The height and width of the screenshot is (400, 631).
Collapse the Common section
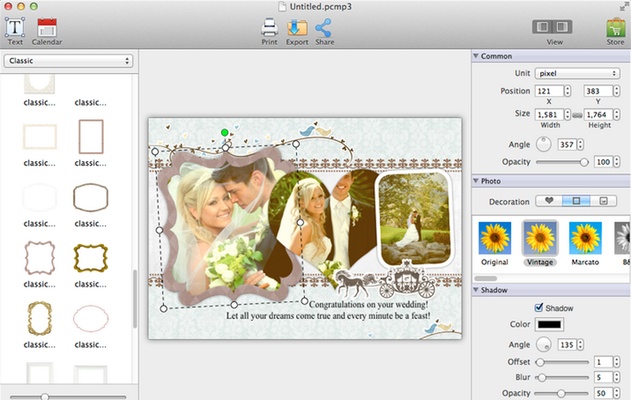(476, 56)
